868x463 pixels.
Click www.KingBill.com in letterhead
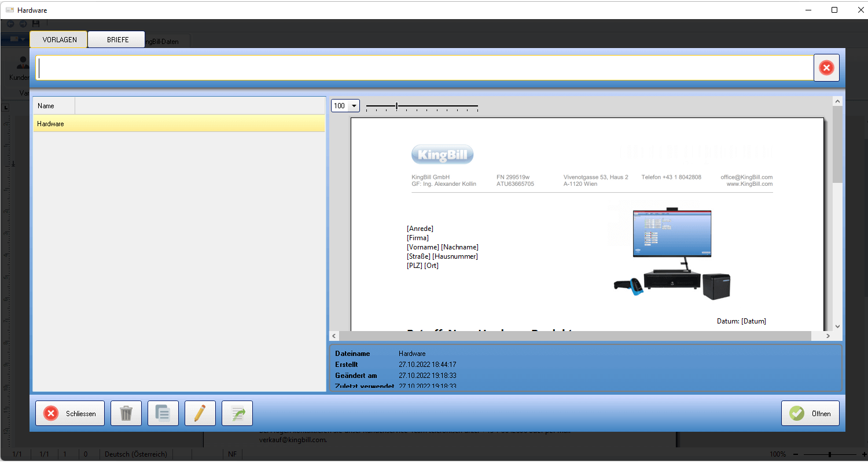coord(749,184)
